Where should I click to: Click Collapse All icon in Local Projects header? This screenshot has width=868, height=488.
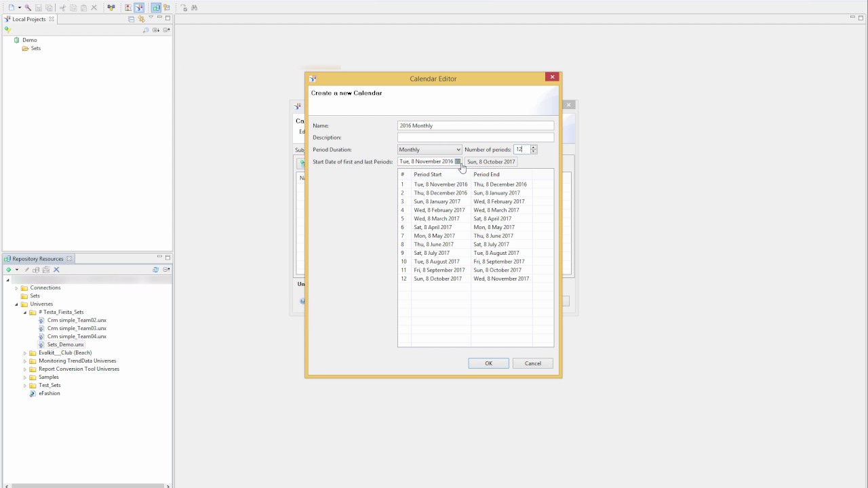(x=131, y=19)
